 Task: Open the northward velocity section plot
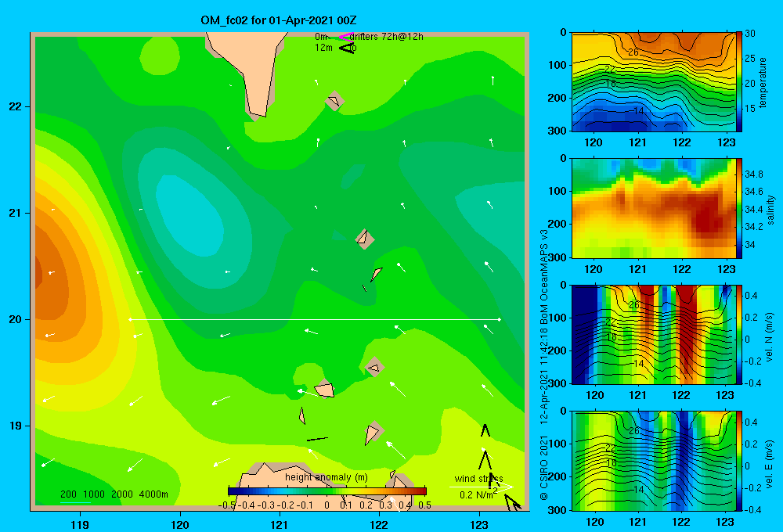(x=653, y=335)
